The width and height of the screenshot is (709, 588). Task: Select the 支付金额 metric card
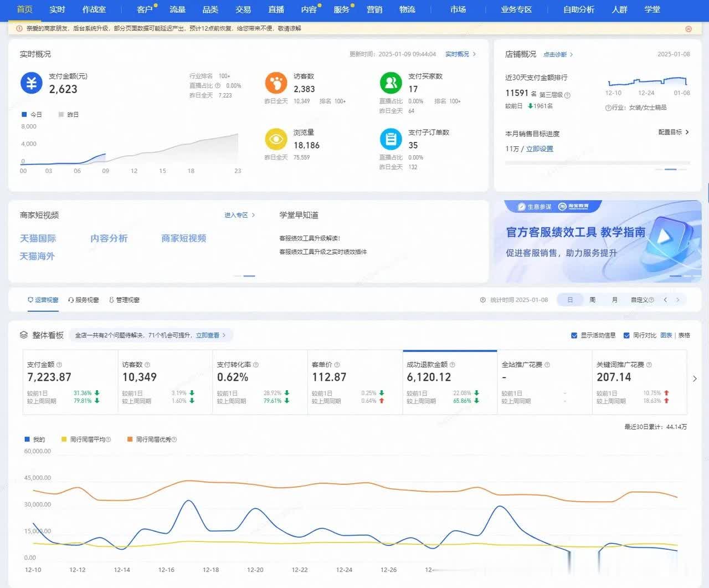pos(70,382)
